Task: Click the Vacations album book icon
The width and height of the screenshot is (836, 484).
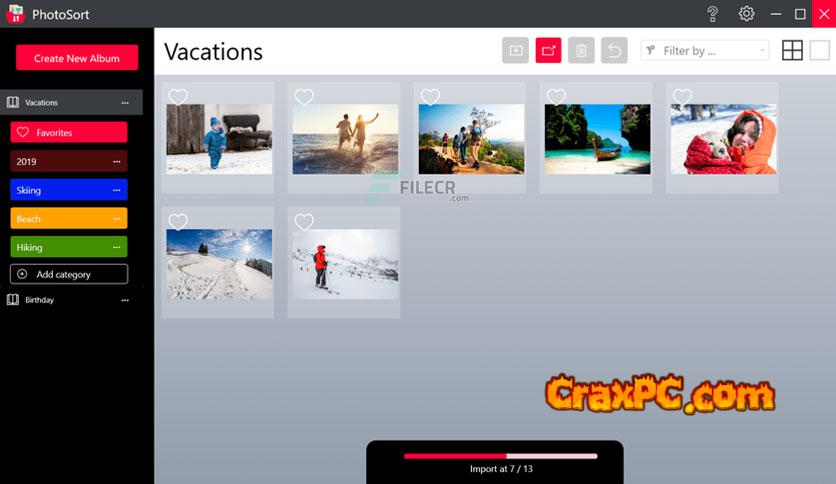Action: [x=13, y=102]
